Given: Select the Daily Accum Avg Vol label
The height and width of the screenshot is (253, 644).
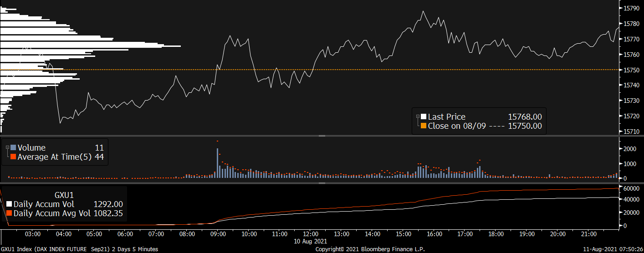Looking at the screenshot, I should tap(52, 213).
